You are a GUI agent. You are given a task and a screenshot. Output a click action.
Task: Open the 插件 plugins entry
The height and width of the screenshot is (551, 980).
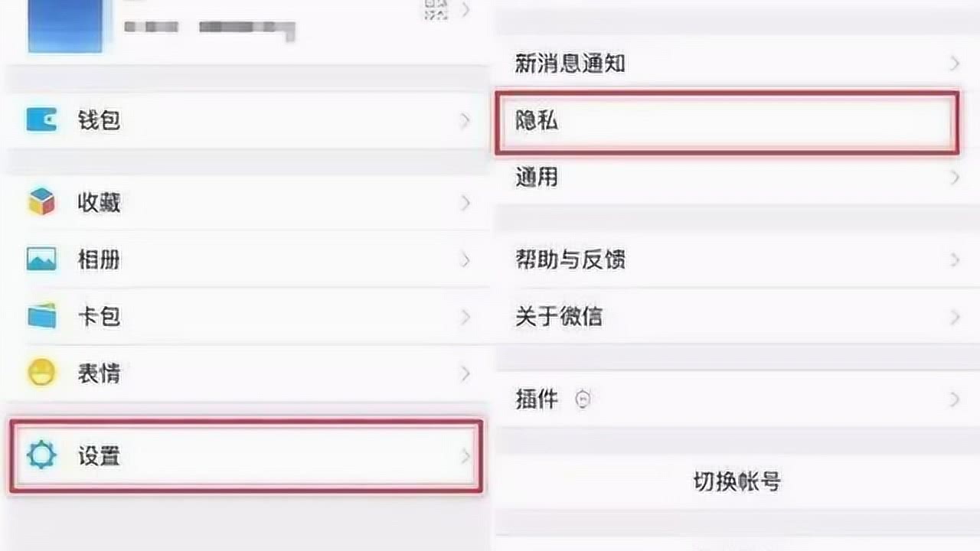point(536,399)
